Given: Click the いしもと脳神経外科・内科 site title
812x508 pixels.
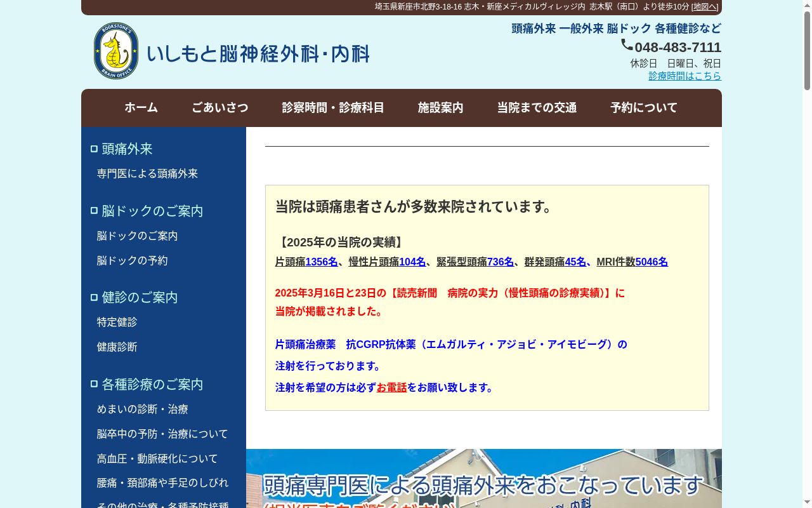Looking at the screenshot, I should coord(258,54).
